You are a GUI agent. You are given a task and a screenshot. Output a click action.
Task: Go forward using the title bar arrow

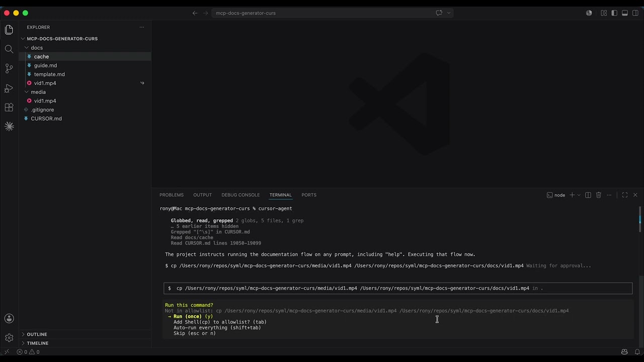pyautogui.click(x=205, y=13)
